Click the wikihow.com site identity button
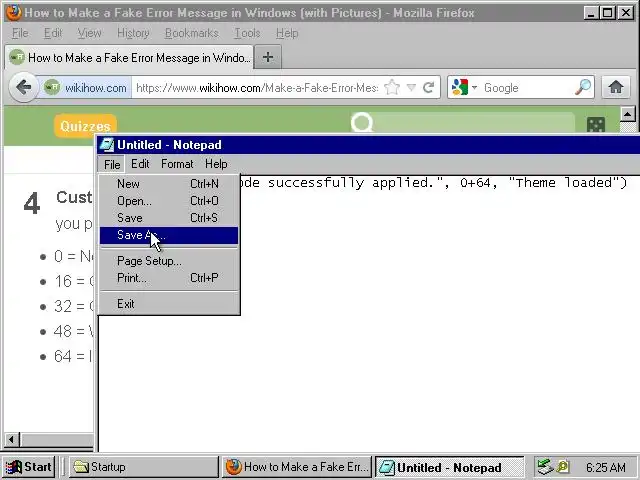This screenshot has height=480, width=640. click(x=87, y=87)
